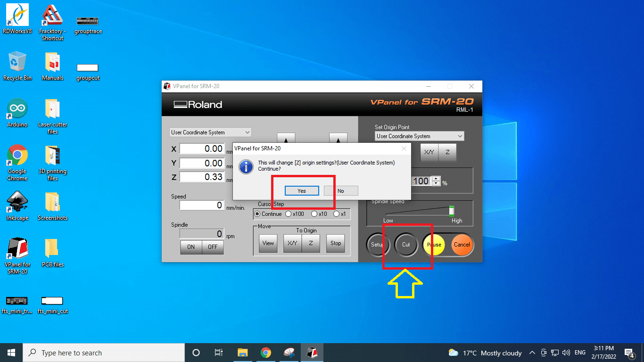Decline dialog by clicking No
This screenshot has width=644, height=362.
[341, 191]
